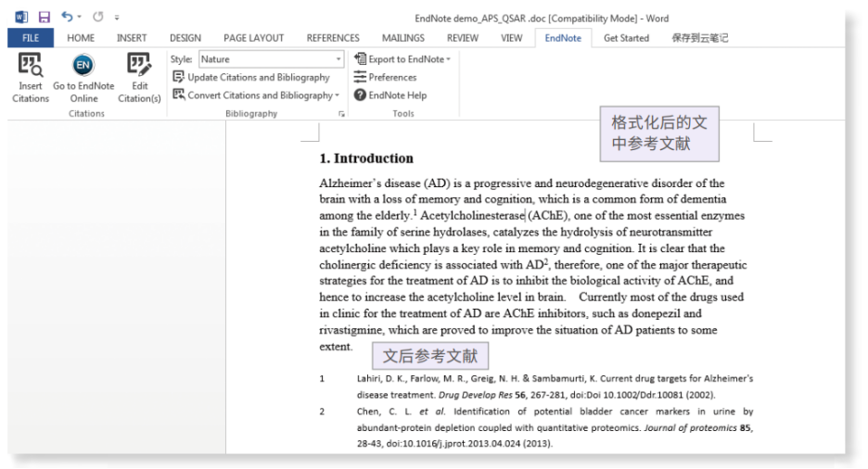Switch to the REFERENCES tab

click(x=333, y=38)
